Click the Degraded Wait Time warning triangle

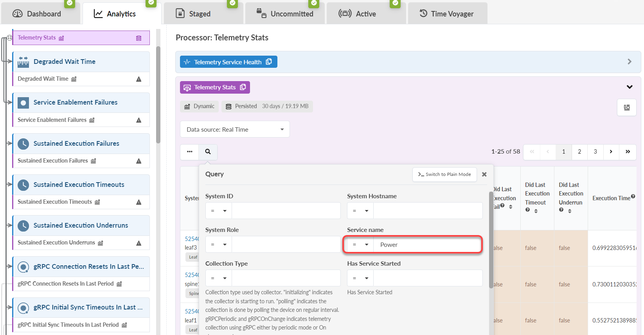[x=139, y=79]
